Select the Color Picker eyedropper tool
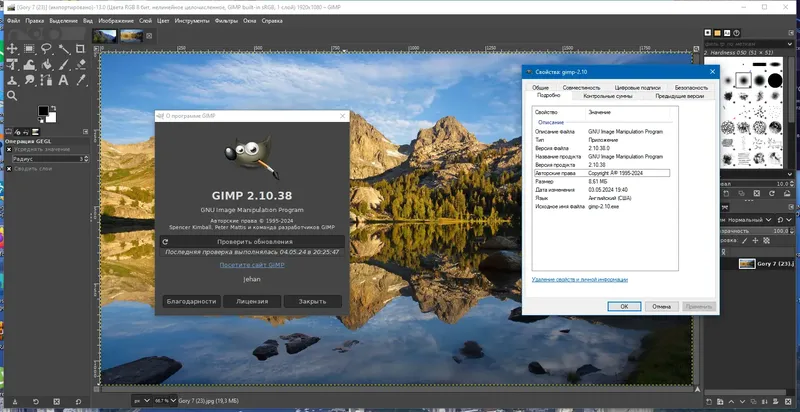The width and height of the screenshot is (800, 412). pyautogui.click(x=81, y=80)
